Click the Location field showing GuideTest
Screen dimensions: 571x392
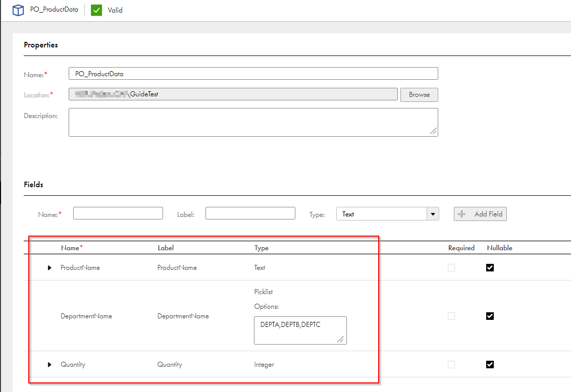click(233, 94)
